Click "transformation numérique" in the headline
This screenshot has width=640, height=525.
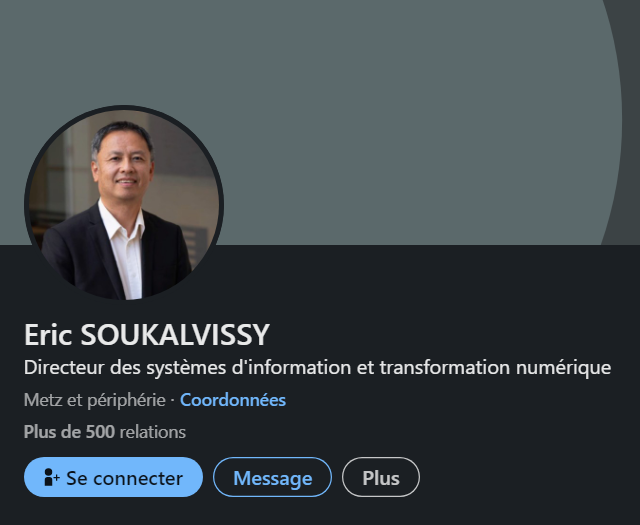(496, 367)
